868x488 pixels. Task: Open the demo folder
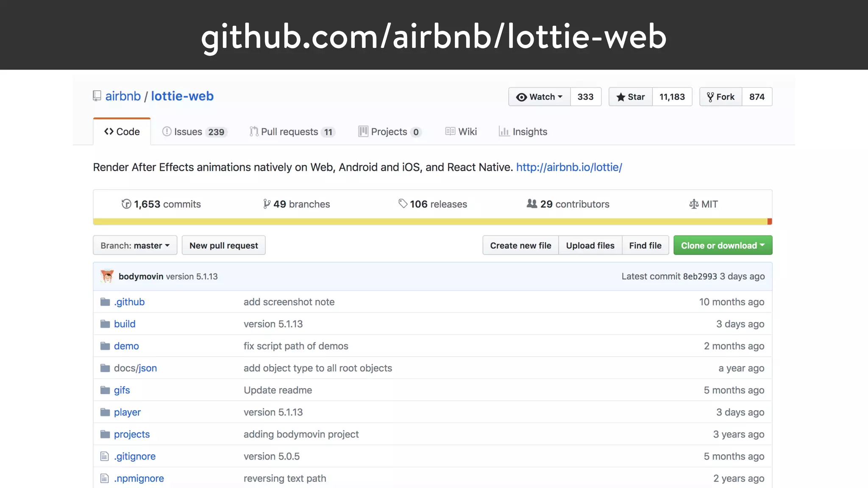click(126, 346)
